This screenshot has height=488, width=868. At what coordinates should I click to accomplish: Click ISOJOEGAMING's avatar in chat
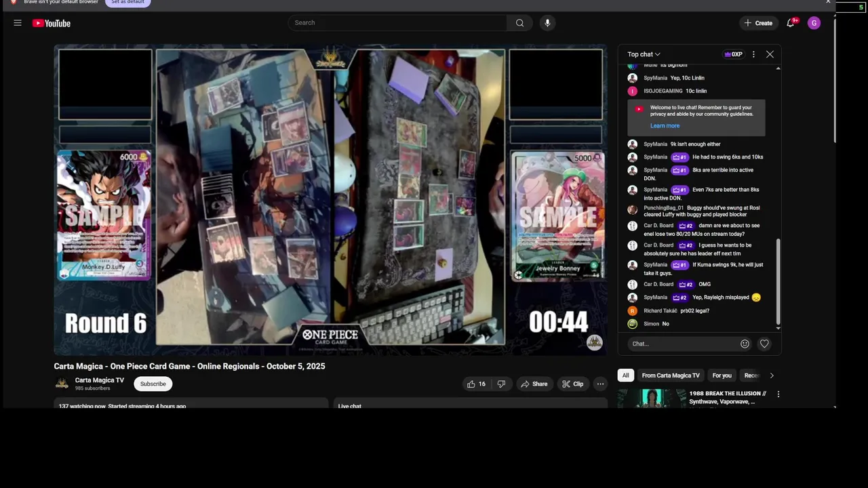point(633,91)
